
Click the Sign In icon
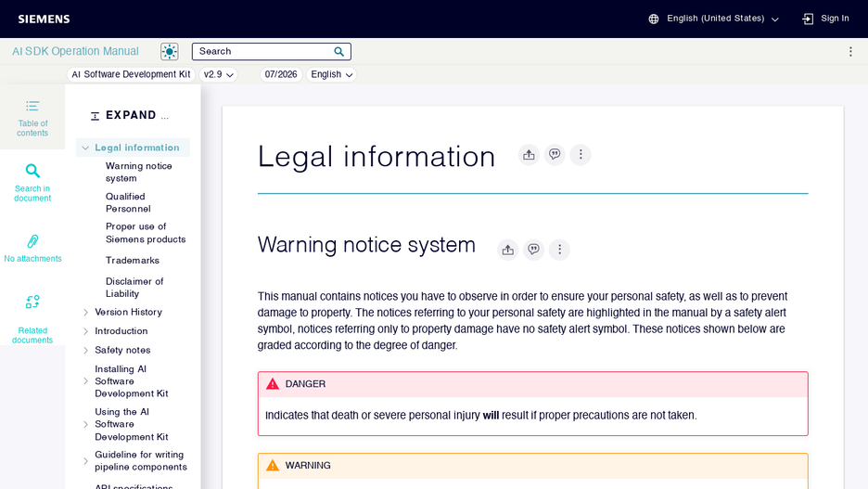tap(808, 19)
